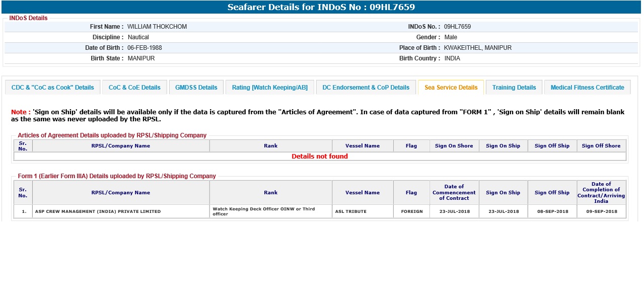Viewport: 644px width, 301px height.
Task: Click the Sign Off Shore column header
Action: [x=601, y=146]
